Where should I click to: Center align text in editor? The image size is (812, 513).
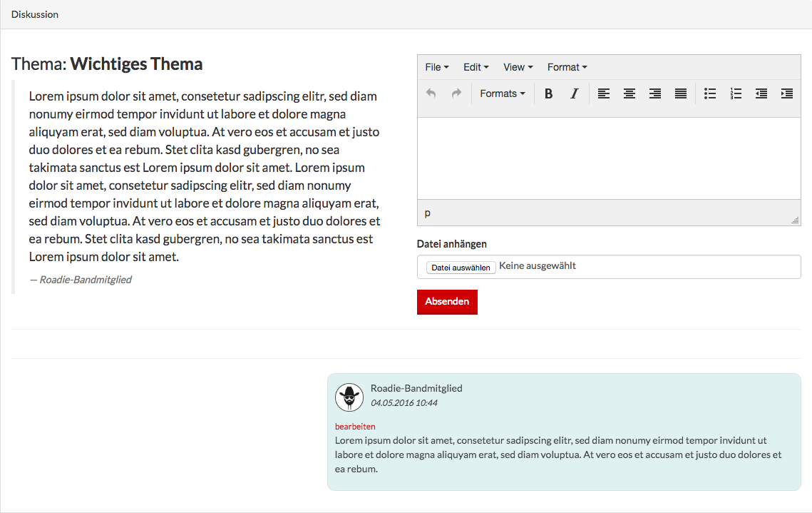pos(629,93)
